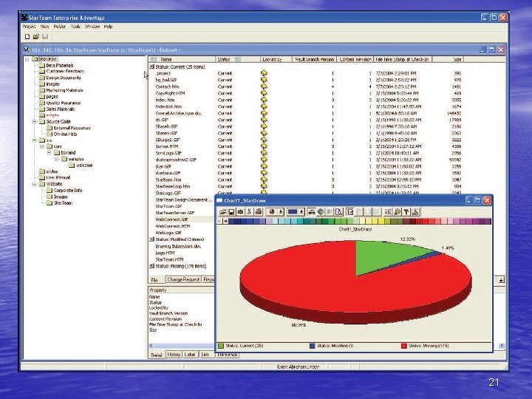Click the T text icon in chart toolbar

(406, 212)
